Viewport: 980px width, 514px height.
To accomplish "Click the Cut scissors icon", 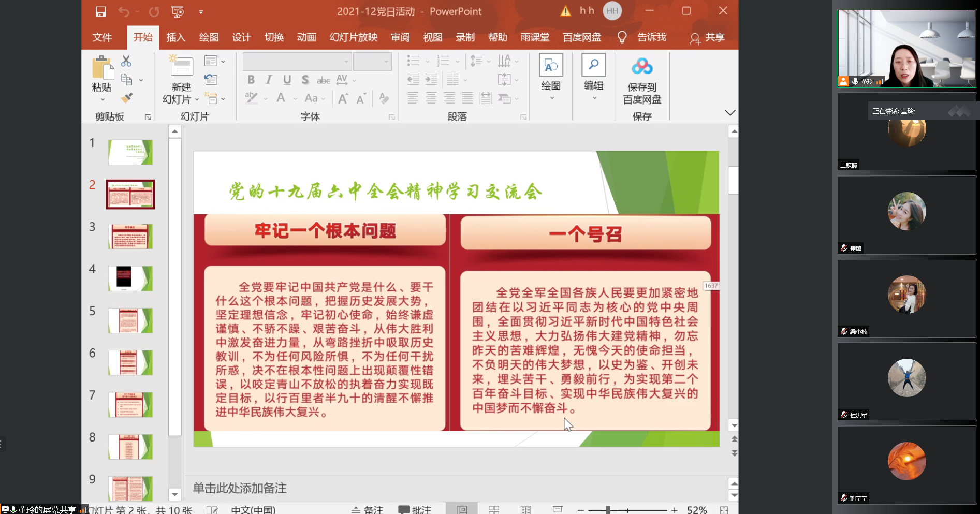I will [x=126, y=61].
